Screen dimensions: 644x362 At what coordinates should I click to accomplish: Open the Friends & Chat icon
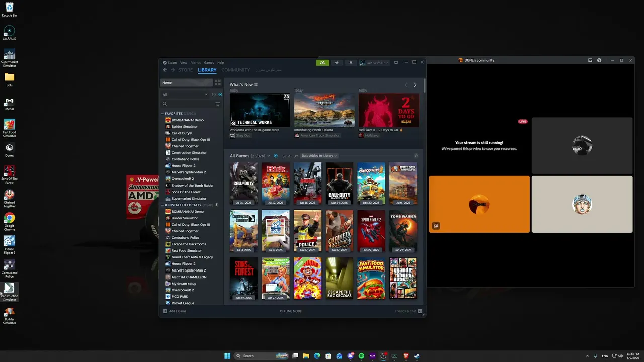click(420, 311)
